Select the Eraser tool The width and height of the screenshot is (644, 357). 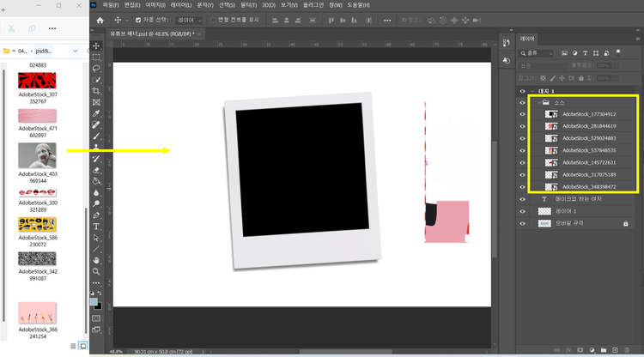[96, 170]
